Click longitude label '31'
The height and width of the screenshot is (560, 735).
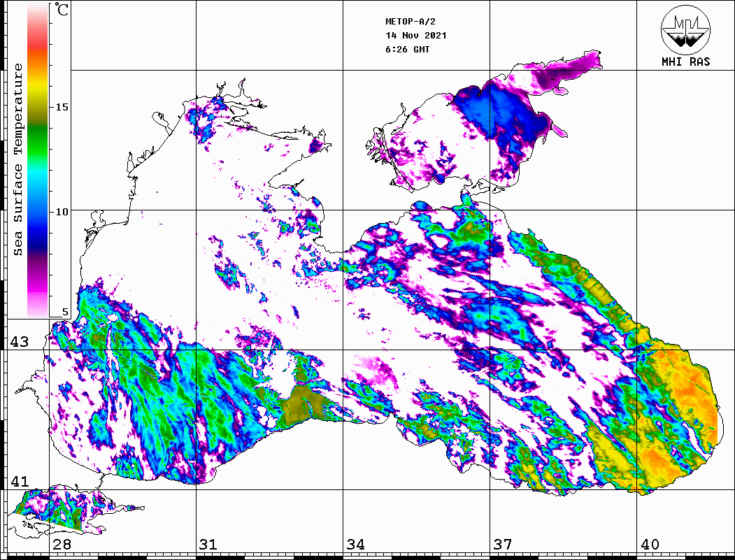(x=208, y=544)
